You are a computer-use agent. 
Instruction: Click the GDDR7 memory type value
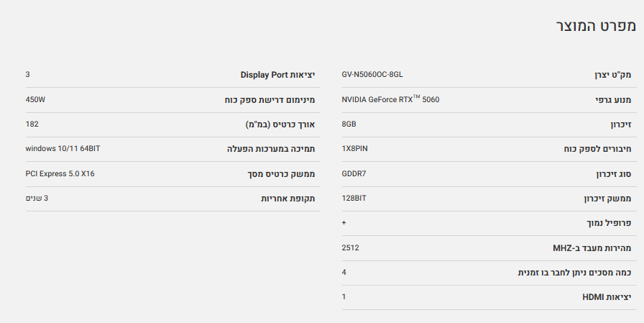click(x=354, y=174)
